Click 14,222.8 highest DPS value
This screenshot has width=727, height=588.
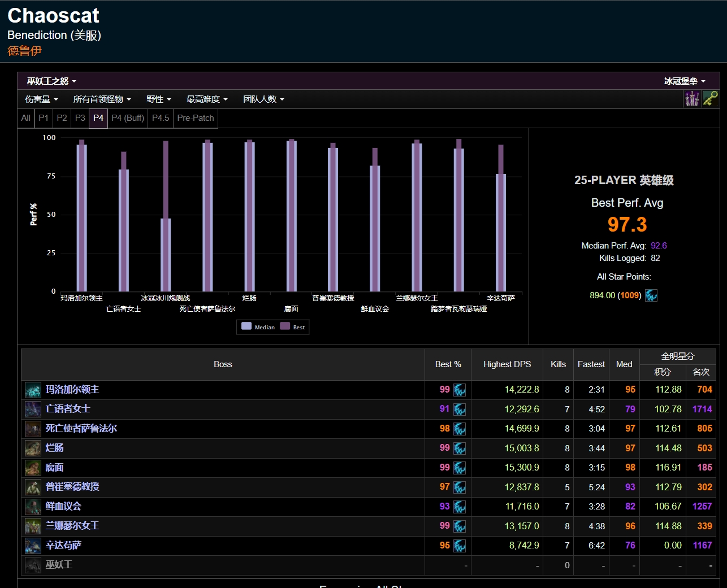click(522, 390)
